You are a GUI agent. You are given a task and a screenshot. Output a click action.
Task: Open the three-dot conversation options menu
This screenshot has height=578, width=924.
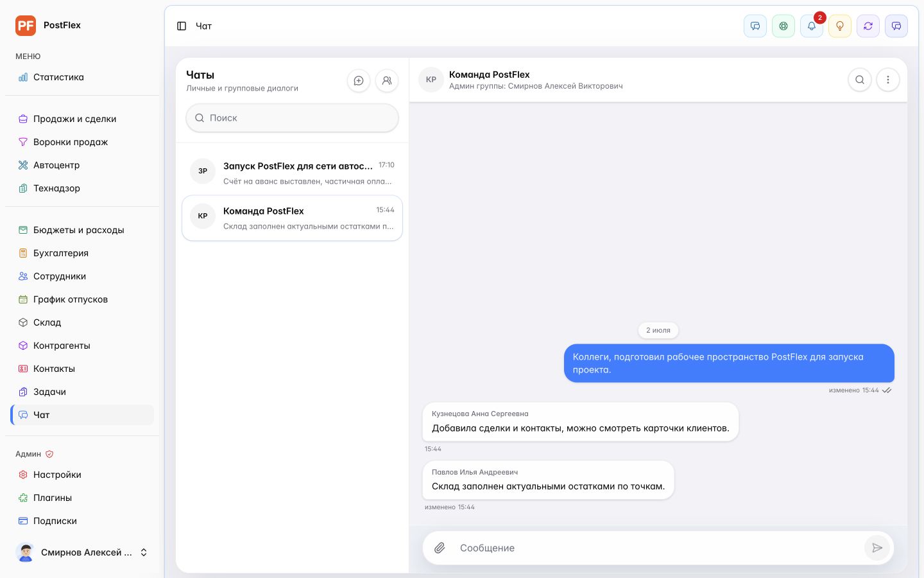coord(888,80)
